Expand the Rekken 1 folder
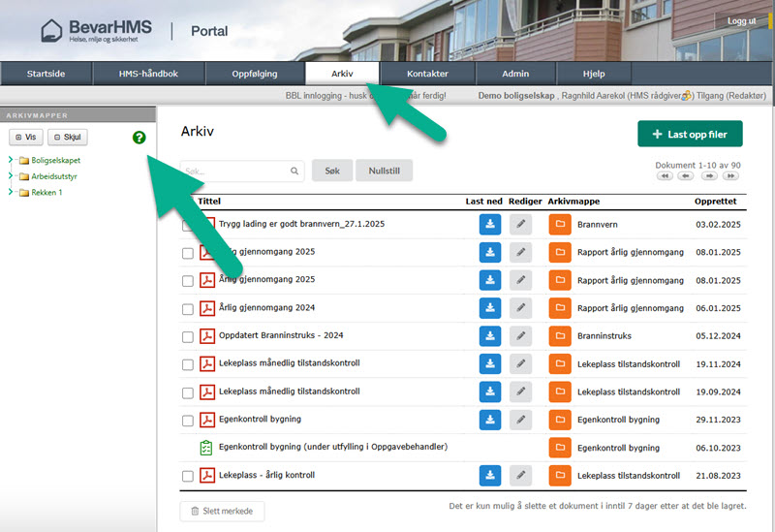The width and height of the screenshot is (775, 532). (11, 192)
